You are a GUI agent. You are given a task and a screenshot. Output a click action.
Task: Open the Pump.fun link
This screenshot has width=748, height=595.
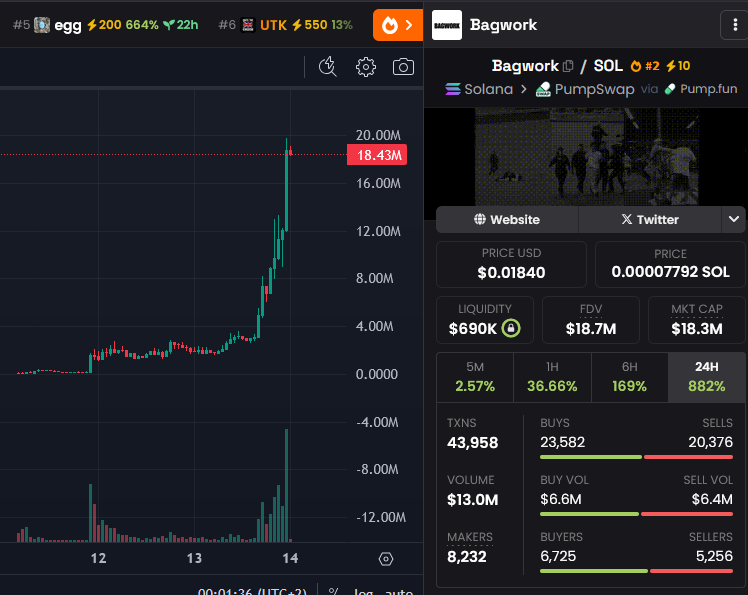point(701,89)
